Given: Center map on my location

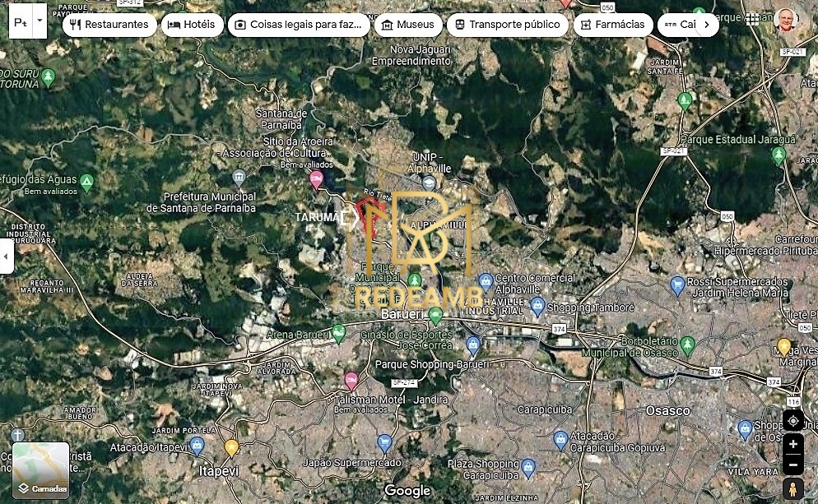Looking at the screenshot, I should [793, 421].
